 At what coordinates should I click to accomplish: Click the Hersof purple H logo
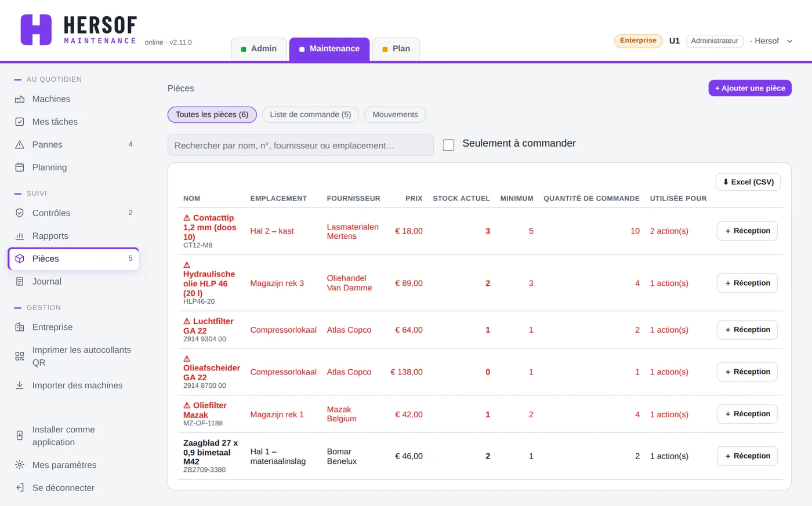pyautogui.click(x=36, y=30)
